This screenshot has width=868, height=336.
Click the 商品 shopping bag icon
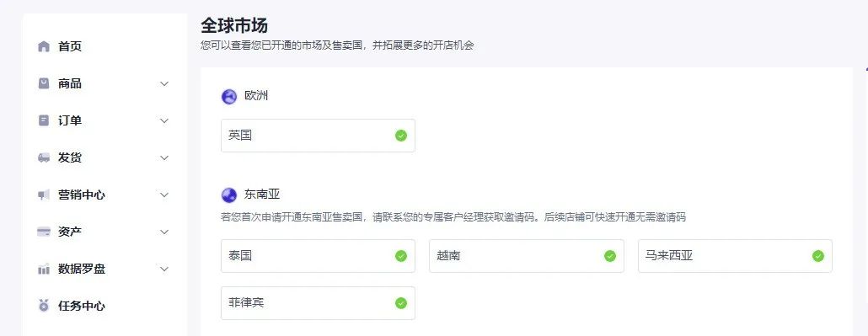(x=44, y=83)
